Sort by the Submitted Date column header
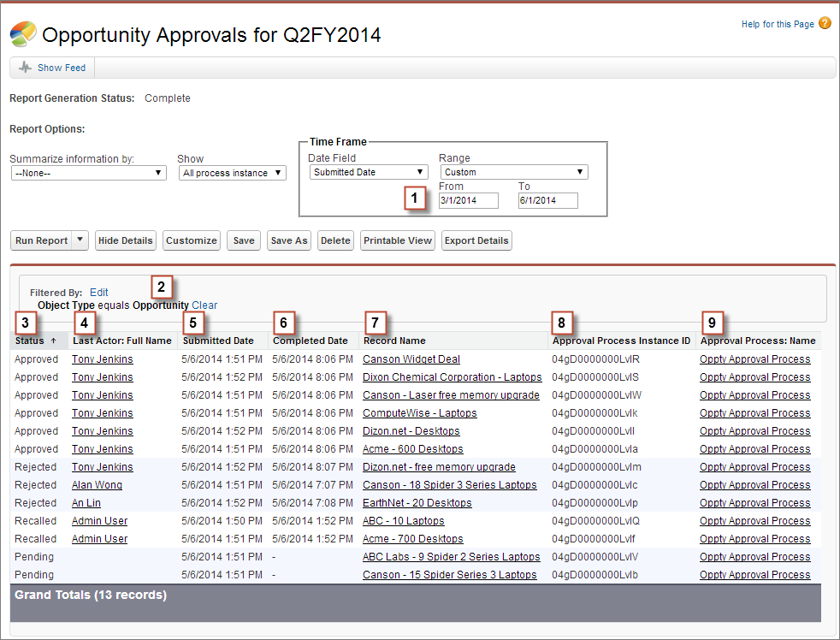 (217, 341)
